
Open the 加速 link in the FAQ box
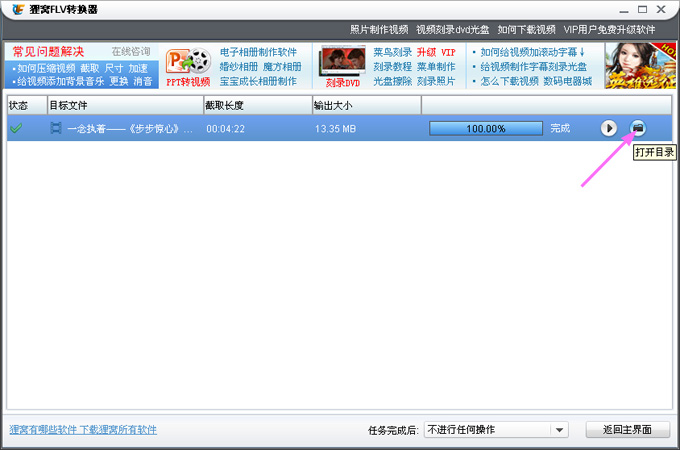[x=138, y=68]
